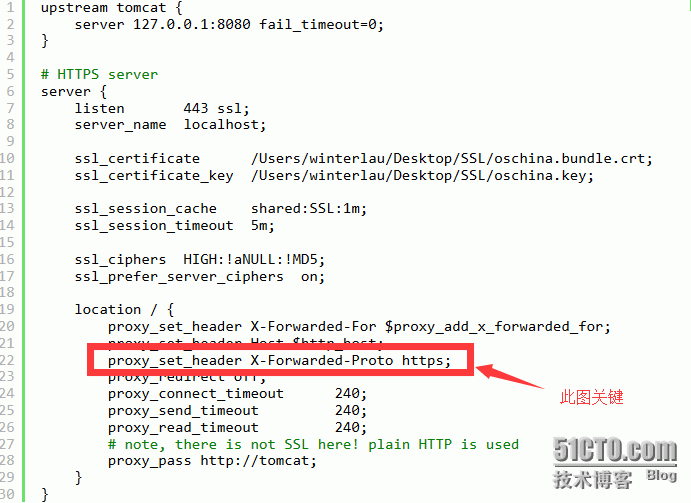Viewport: 691px width, 503px height.
Task: Click the ssl_certificate_key oschina.key path
Action: click(x=422, y=175)
